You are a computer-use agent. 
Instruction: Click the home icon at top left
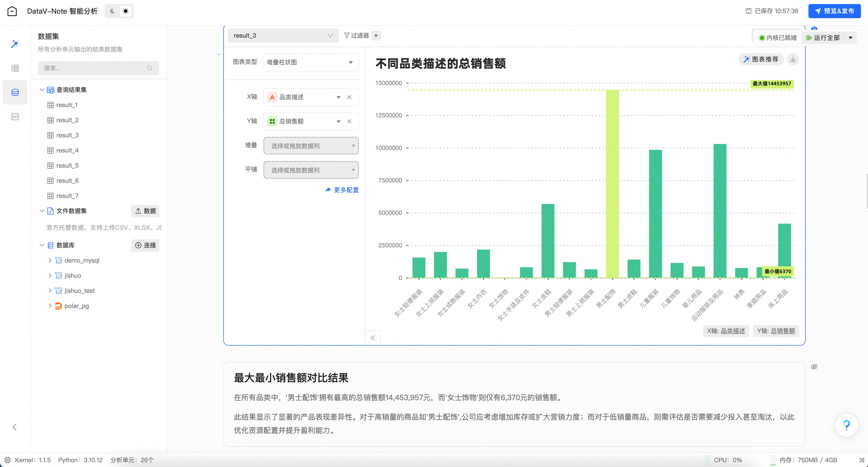[x=12, y=11]
